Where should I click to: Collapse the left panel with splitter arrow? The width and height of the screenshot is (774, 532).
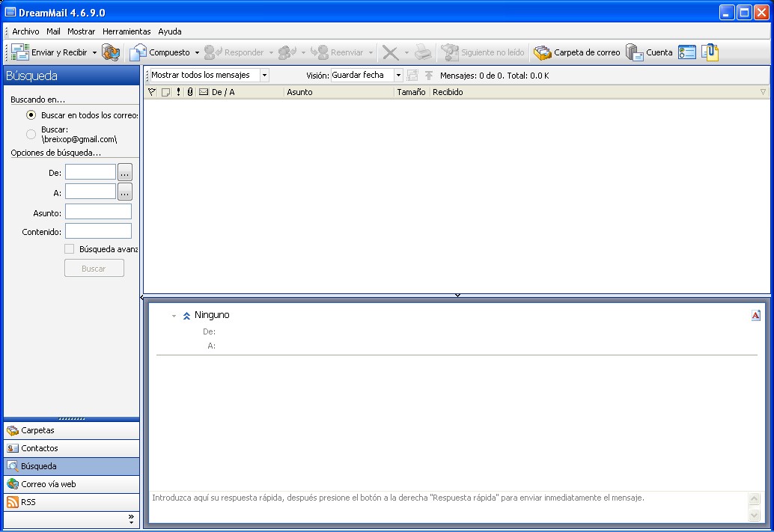click(x=141, y=298)
